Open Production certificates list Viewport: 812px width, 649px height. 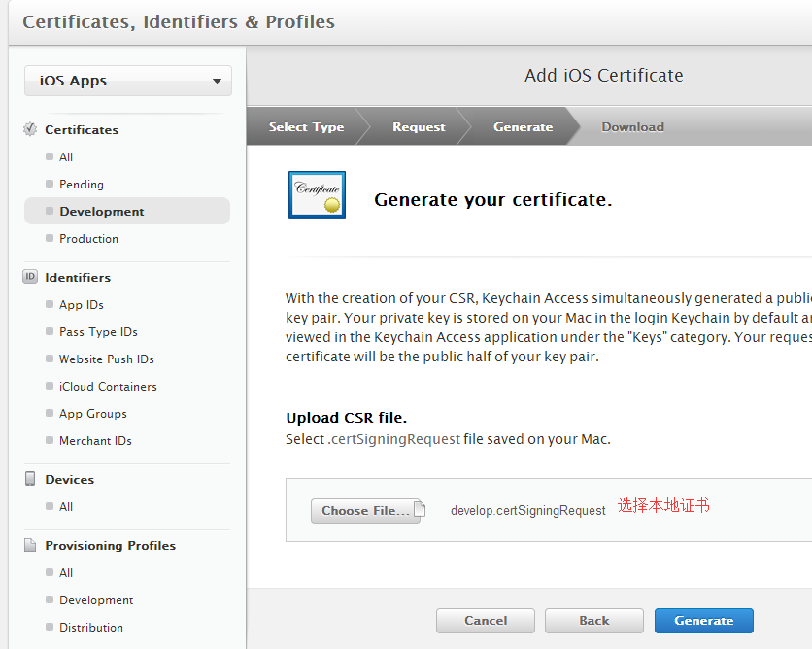[x=88, y=238]
